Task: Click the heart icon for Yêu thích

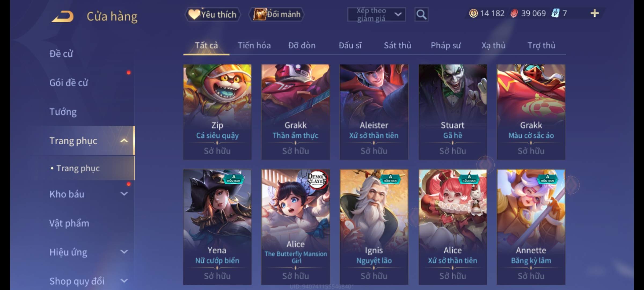Action: click(x=194, y=14)
